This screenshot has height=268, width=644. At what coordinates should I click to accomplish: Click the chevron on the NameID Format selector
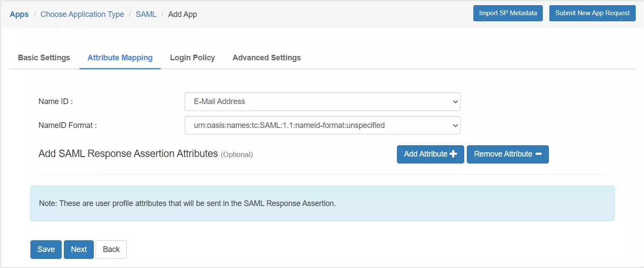(x=455, y=125)
